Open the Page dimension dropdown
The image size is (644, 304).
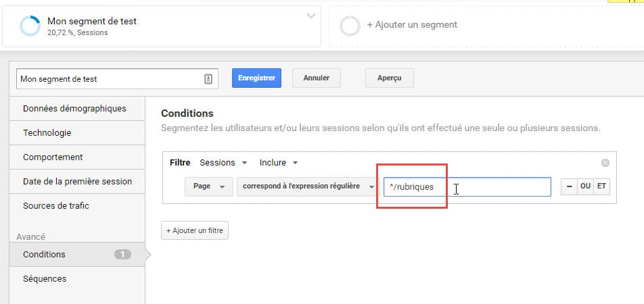coord(209,186)
